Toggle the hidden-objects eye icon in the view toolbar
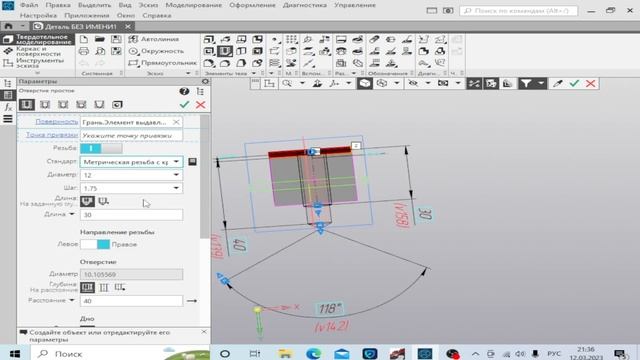This screenshot has width=640, height=360. coord(413,84)
